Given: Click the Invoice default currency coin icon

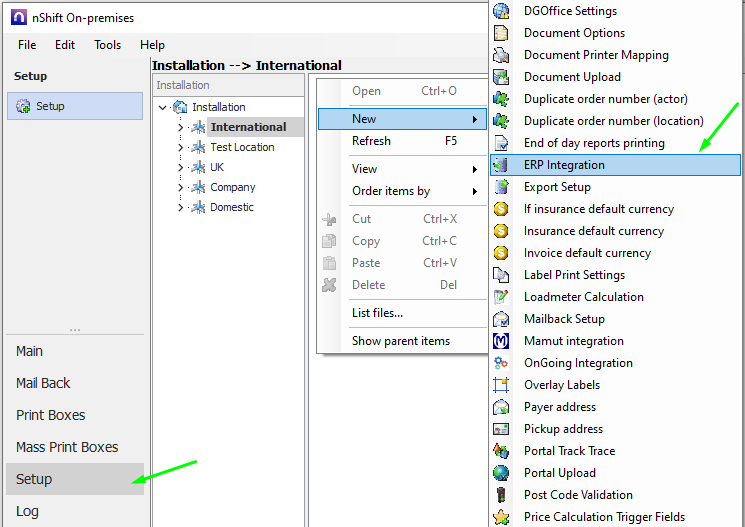Looking at the screenshot, I should point(501,253).
